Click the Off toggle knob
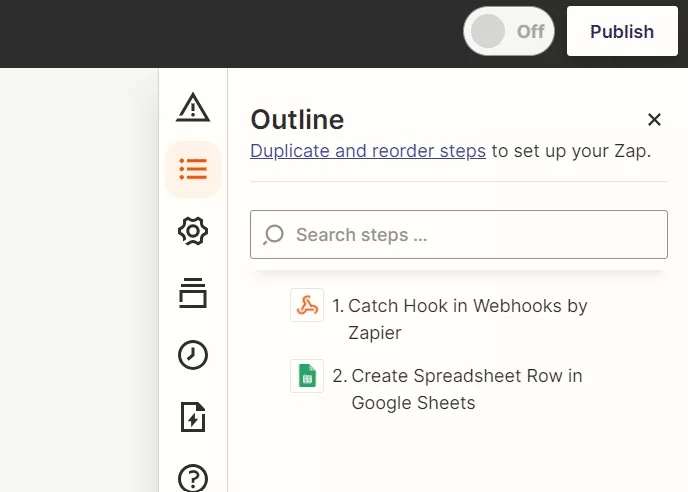 [x=488, y=31]
